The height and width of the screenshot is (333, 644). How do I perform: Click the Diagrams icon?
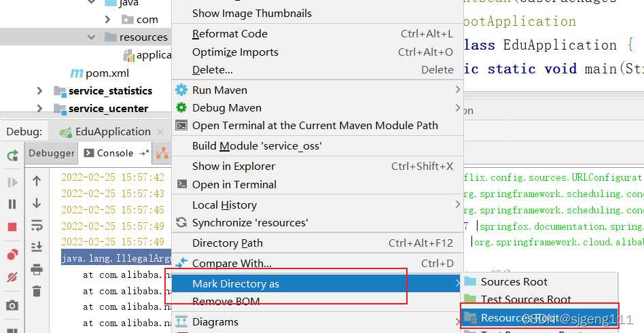click(x=181, y=321)
